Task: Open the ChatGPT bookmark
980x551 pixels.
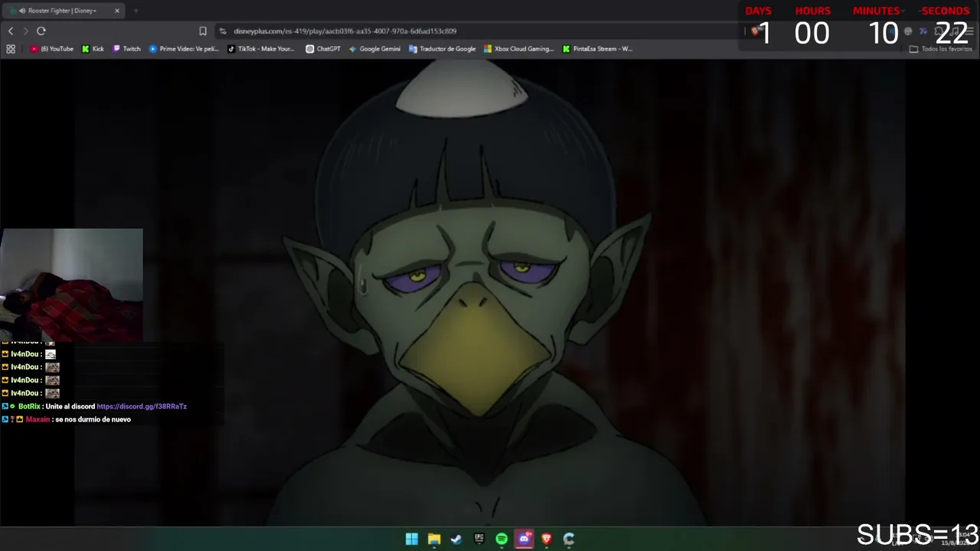Action: click(x=323, y=49)
